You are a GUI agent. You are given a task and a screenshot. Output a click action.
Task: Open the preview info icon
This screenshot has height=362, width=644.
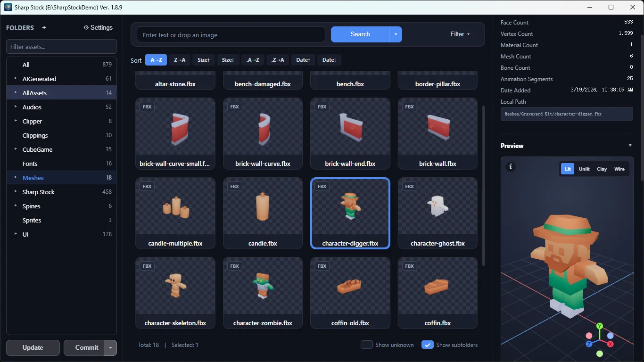(511, 167)
